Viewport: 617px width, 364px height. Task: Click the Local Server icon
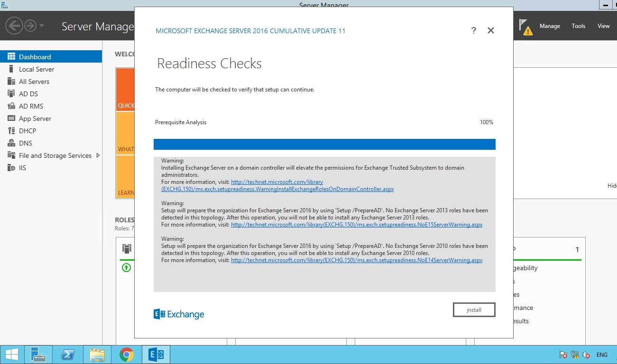coord(11,69)
